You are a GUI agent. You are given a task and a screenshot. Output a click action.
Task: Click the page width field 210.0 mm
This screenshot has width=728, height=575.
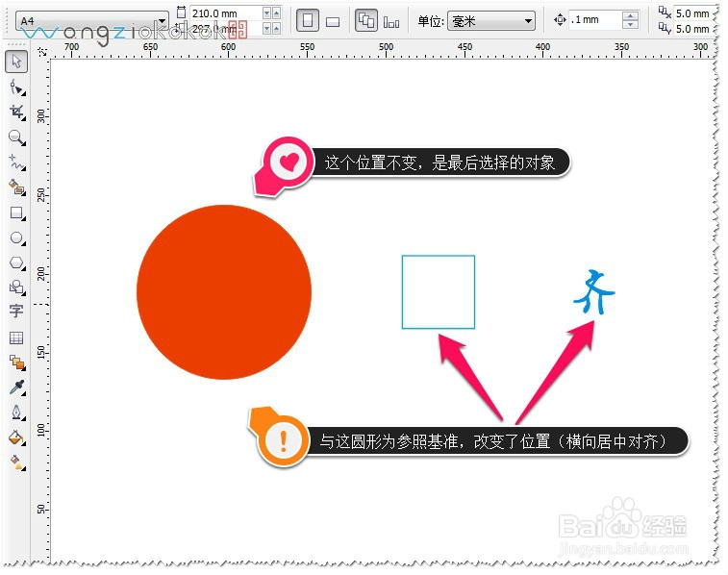[x=225, y=13]
